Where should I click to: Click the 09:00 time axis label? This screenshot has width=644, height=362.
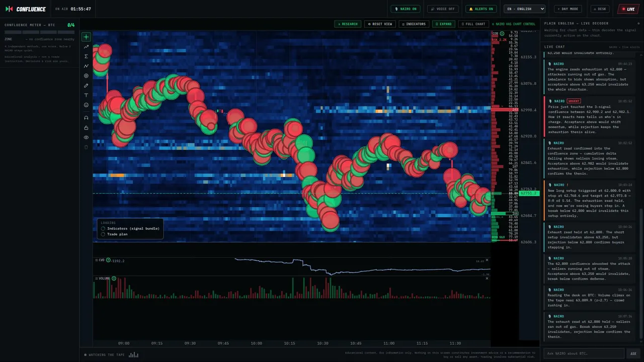[x=124, y=343]
